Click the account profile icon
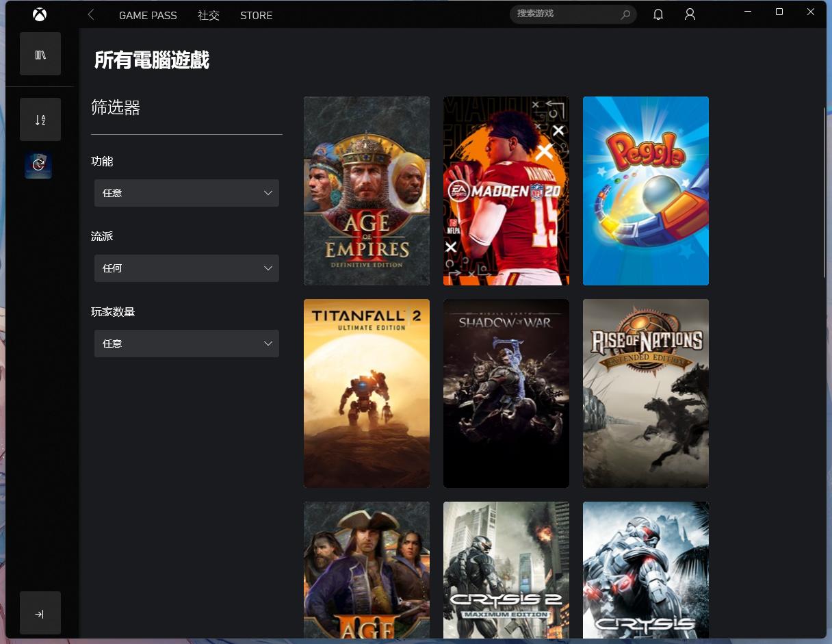The height and width of the screenshot is (644, 832). coord(690,14)
